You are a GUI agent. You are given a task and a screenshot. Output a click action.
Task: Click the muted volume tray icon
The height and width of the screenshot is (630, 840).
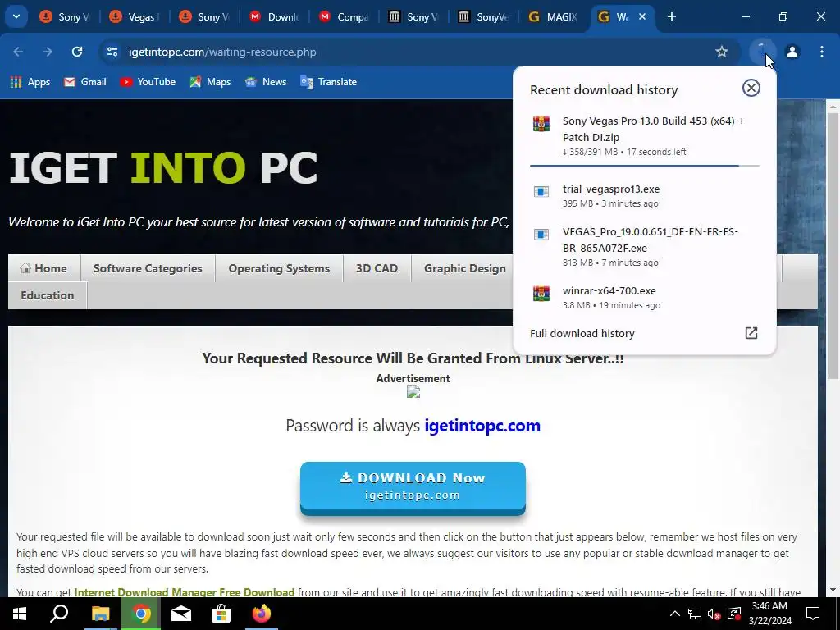click(x=714, y=614)
